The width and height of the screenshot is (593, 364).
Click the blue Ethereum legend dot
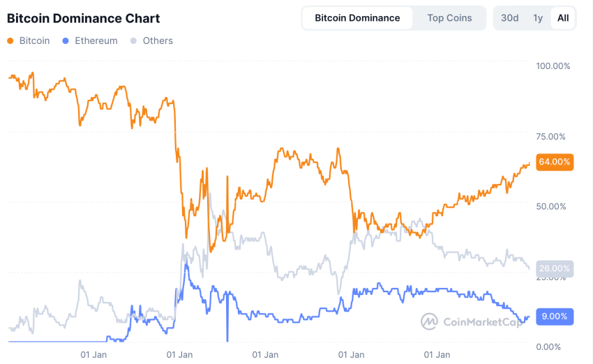coord(66,41)
